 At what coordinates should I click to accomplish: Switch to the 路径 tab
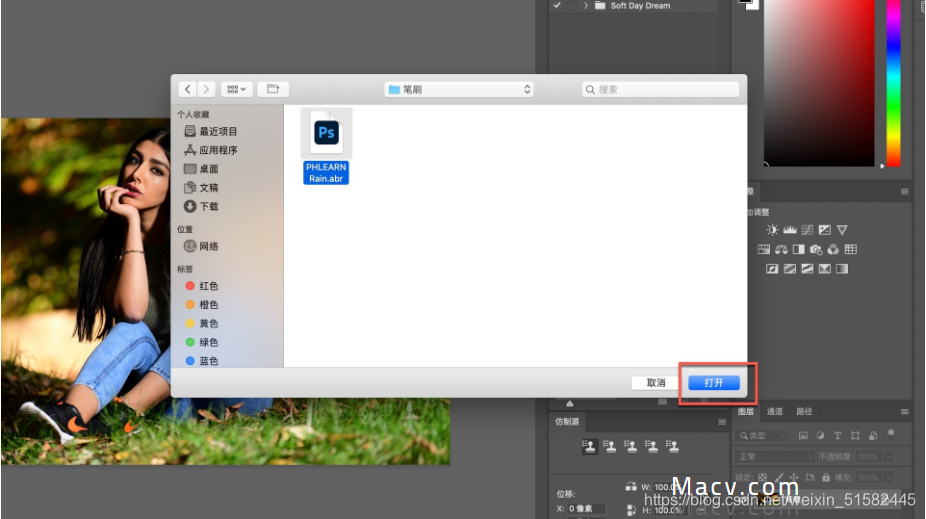tap(804, 412)
